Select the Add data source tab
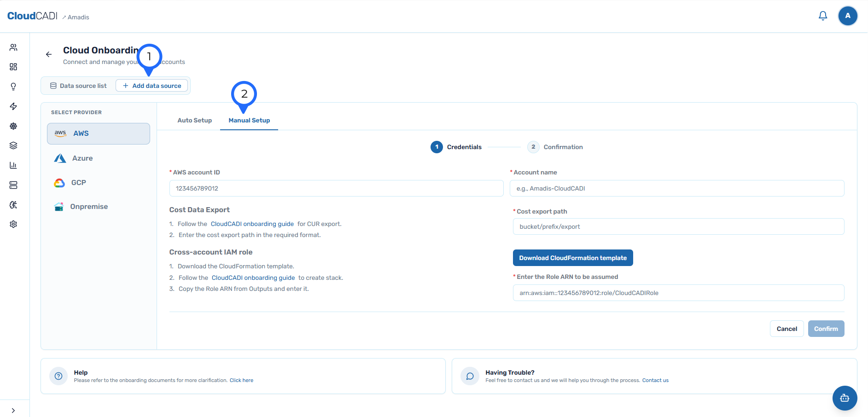The height and width of the screenshot is (417, 868). click(152, 86)
